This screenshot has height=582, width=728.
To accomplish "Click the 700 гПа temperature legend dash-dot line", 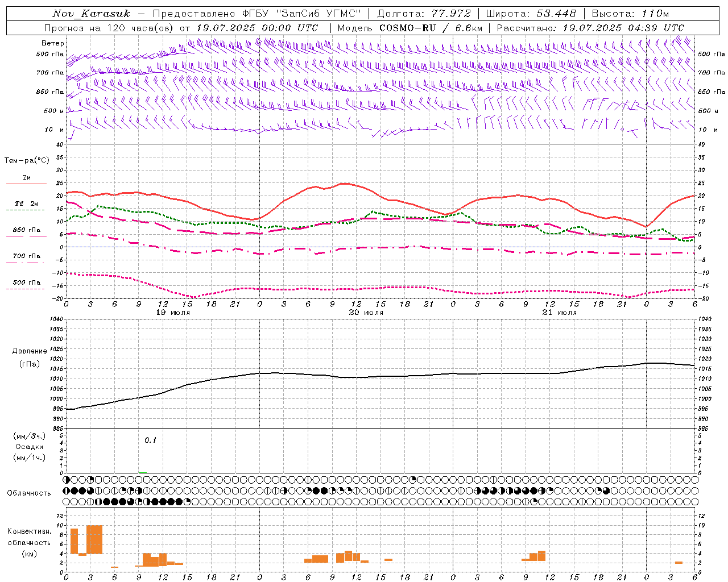I will [x=25, y=263].
